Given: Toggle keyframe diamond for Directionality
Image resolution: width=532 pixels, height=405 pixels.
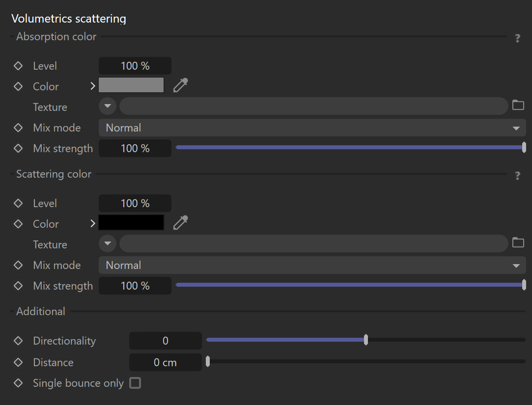Looking at the screenshot, I should (18, 341).
